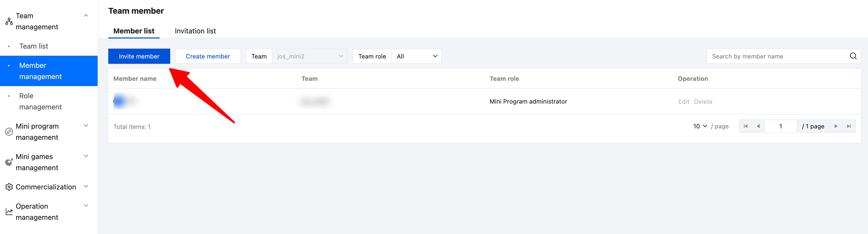Click the search magnifier icon

(x=853, y=56)
